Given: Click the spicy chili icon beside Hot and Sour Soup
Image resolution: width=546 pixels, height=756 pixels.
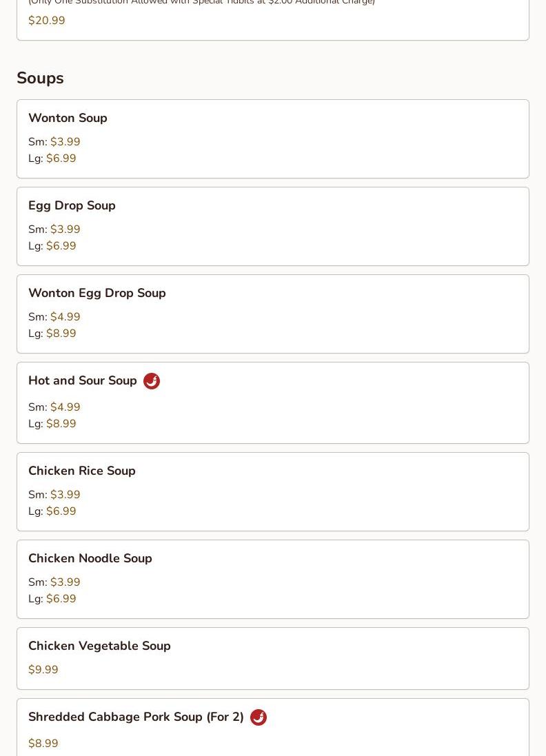Looking at the screenshot, I should click(152, 381).
